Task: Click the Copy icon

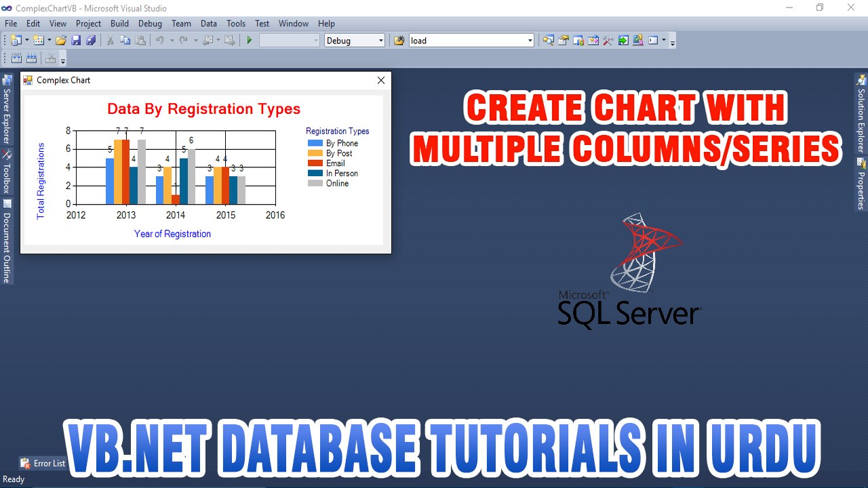Action: coord(125,41)
